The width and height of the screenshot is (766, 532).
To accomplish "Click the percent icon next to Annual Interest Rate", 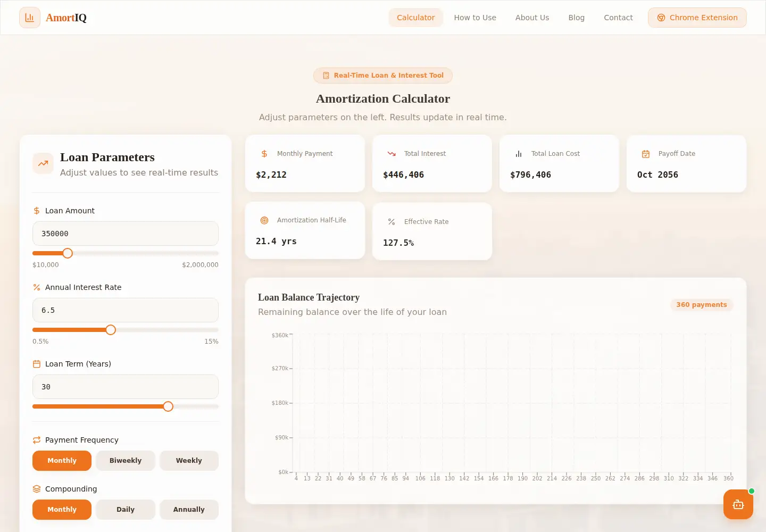I will pos(37,287).
